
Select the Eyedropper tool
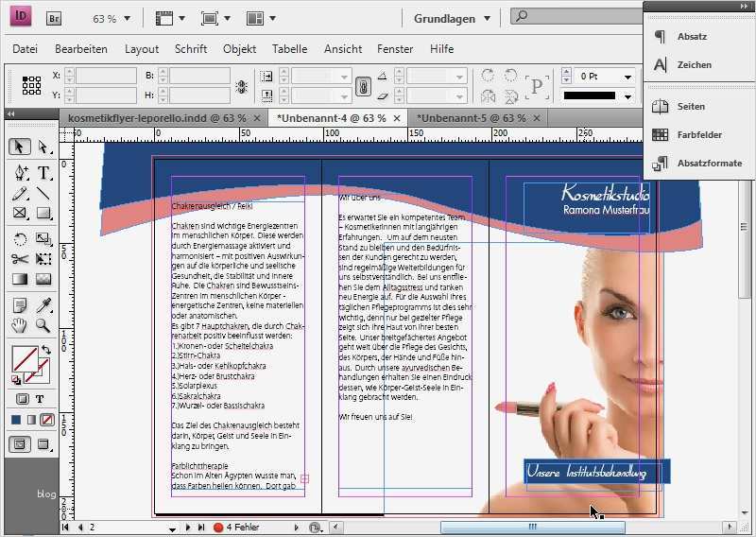tap(43, 305)
